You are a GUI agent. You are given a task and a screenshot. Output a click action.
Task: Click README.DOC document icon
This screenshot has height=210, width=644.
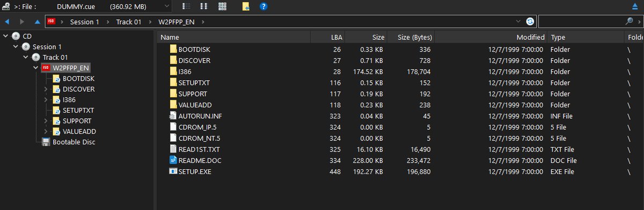[x=173, y=160]
